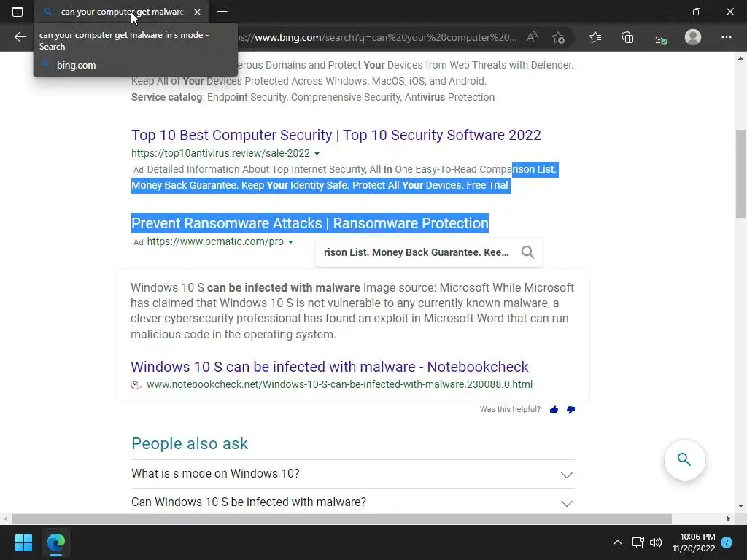Click the notebookcheck.net URL text

[x=339, y=384]
